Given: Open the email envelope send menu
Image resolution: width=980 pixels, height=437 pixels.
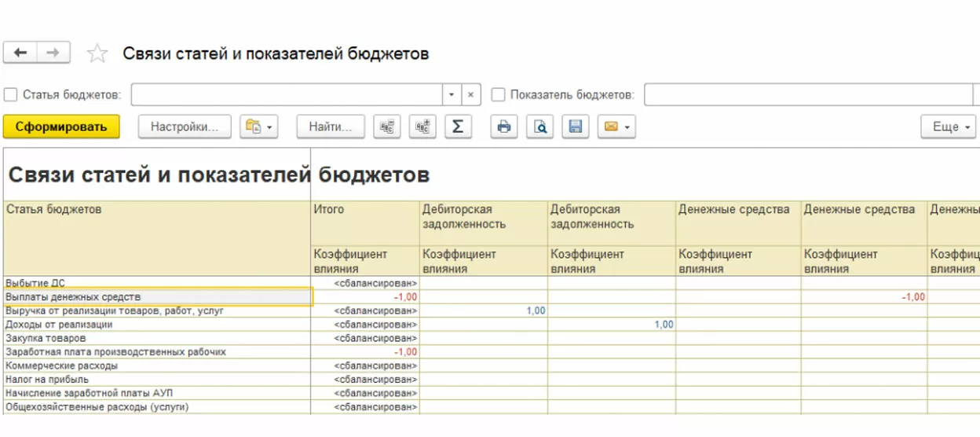Looking at the screenshot, I should point(616,127).
